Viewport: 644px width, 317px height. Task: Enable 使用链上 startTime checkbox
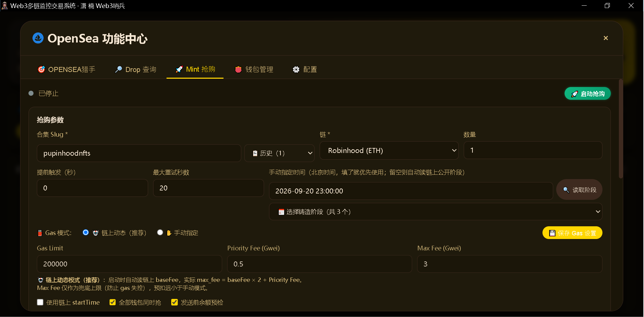[x=40, y=303]
